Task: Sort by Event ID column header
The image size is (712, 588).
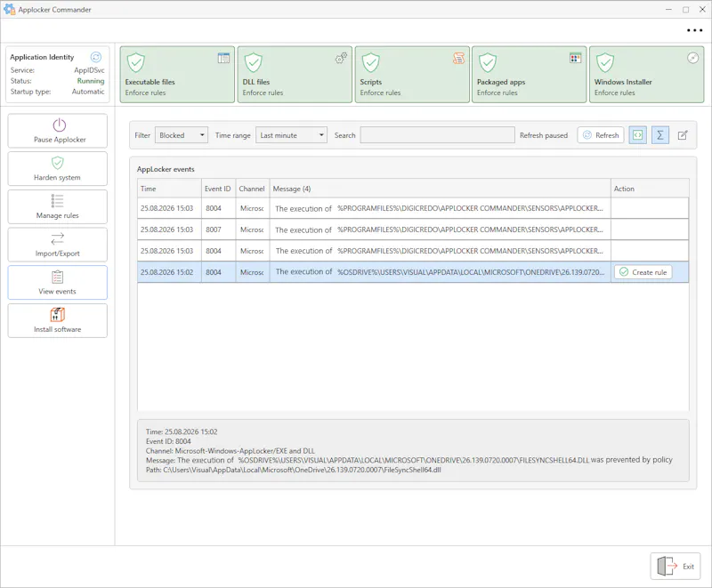Action: tap(218, 189)
